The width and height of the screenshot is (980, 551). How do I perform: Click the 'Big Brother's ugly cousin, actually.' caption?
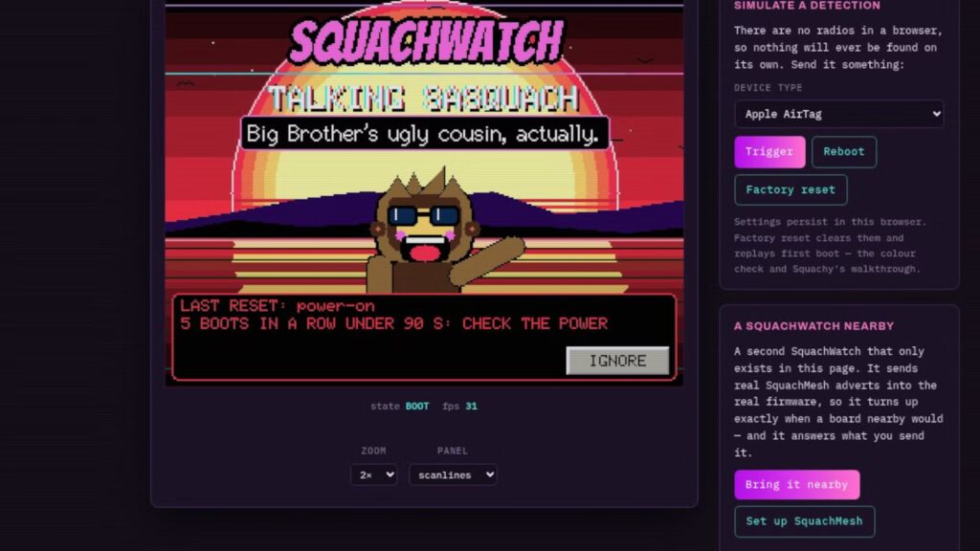[x=425, y=133]
